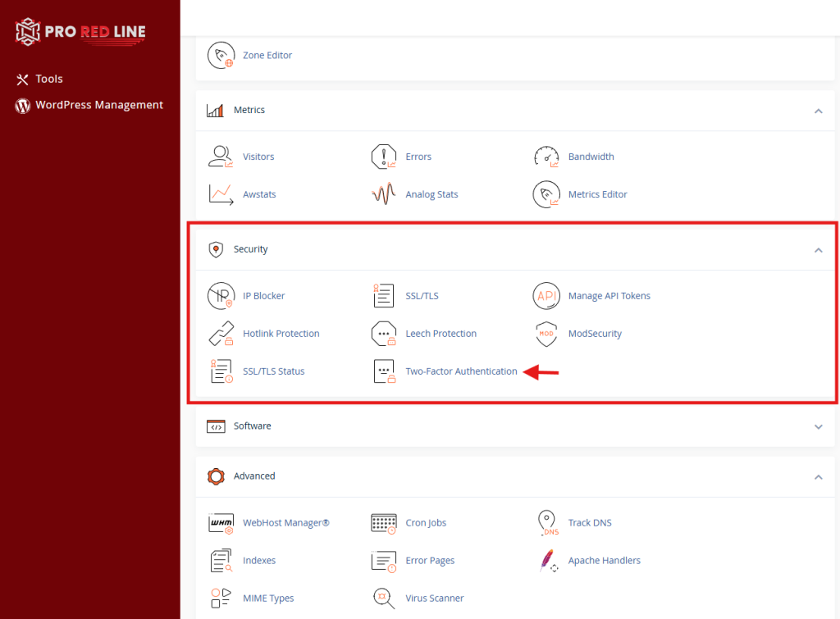Open WordPress Management in sidebar

98,105
